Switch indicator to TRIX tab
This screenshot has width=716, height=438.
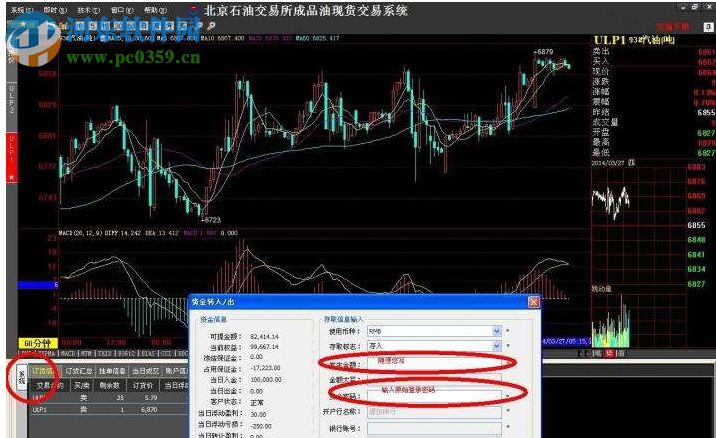click(x=105, y=354)
